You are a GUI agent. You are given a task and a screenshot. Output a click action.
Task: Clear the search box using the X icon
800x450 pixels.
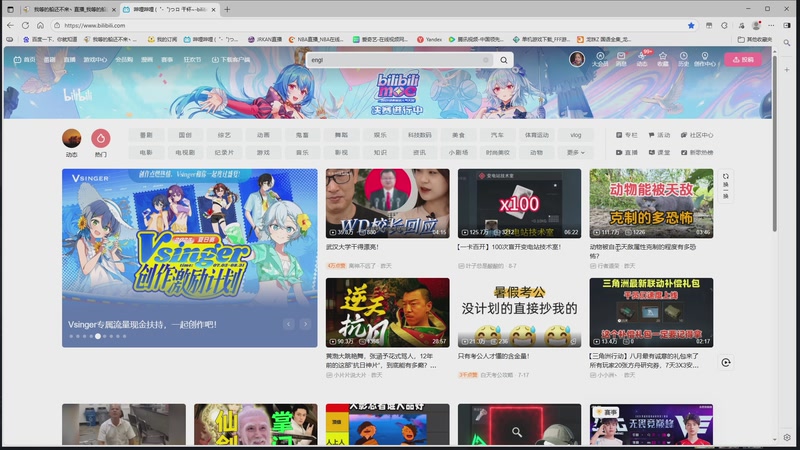[486, 60]
